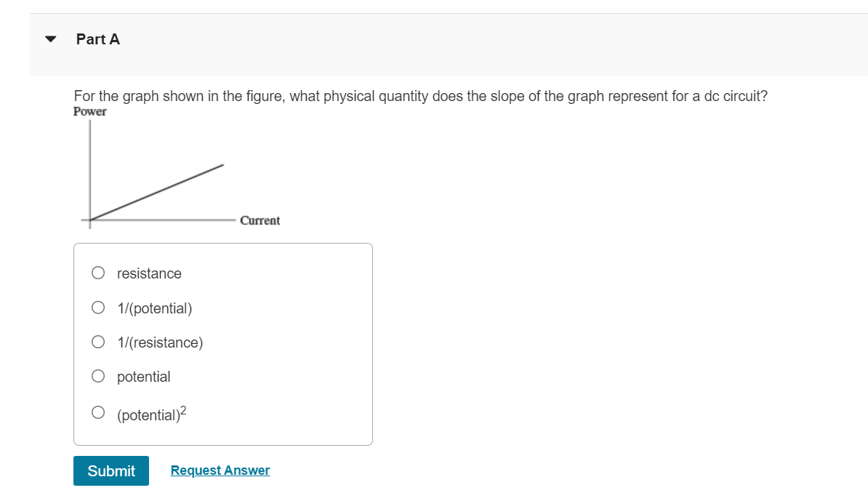Click the Current axis label
The width and height of the screenshot is (868, 501).
pos(260,220)
